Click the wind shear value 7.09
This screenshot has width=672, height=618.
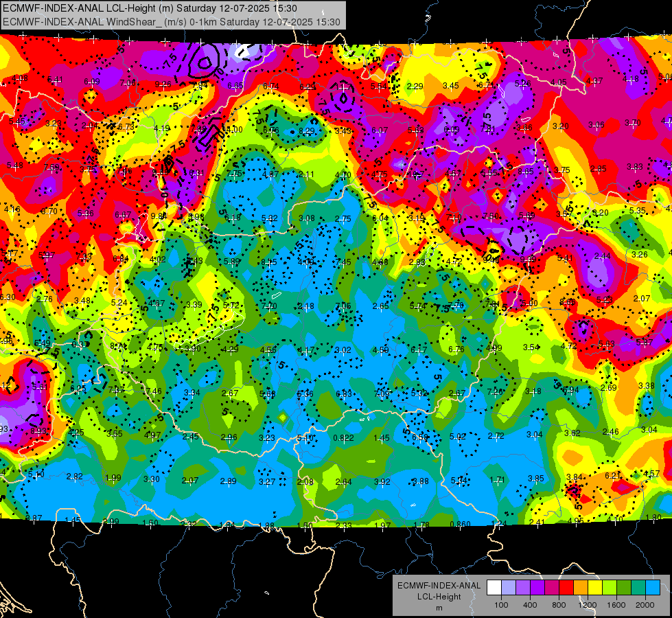[x=382, y=393]
